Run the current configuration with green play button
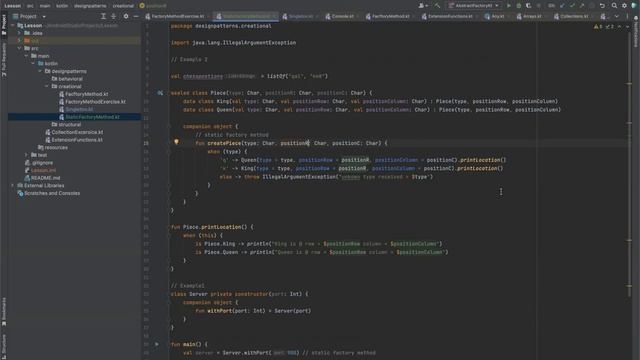Screen dimensions: 640x360 [x=509, y=6]
